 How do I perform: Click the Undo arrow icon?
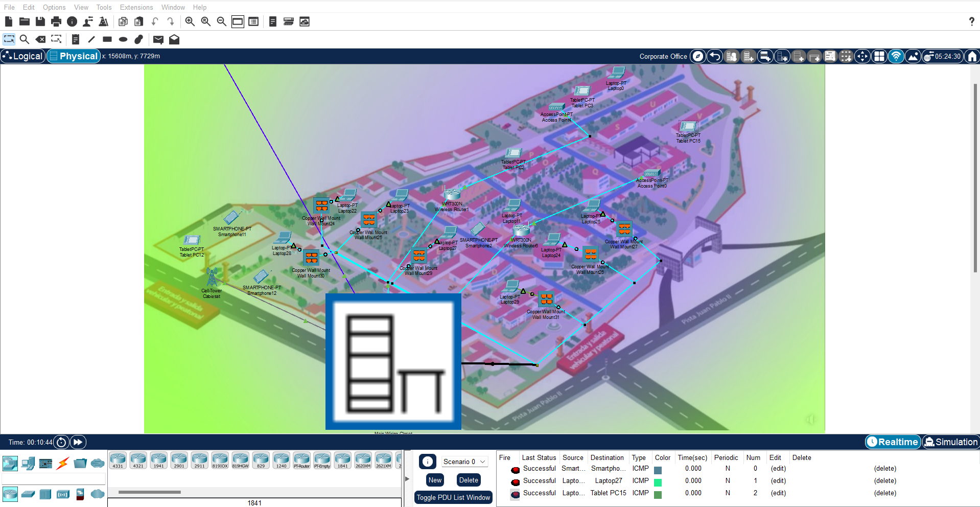point(155,21)
